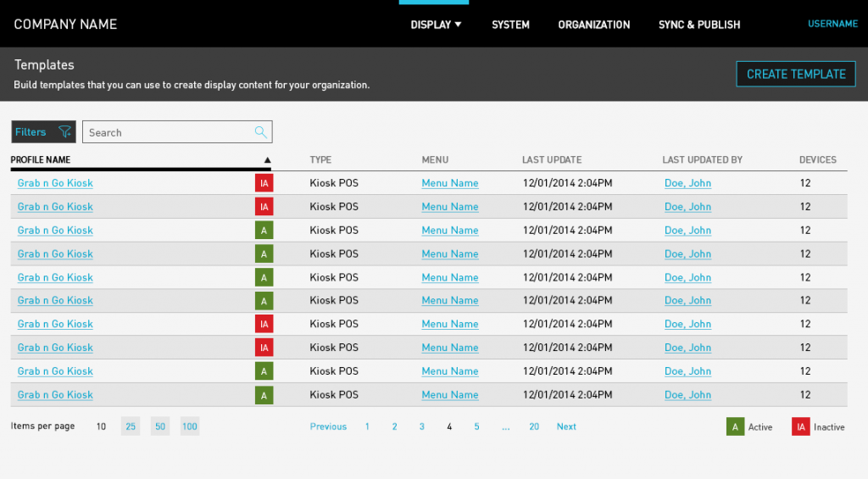Click the green A badge in last row
This screenshot has width=868, height=479.
coord(264,395)
